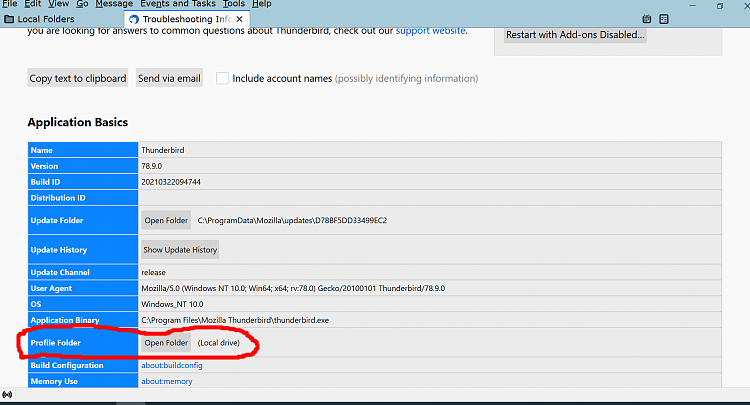Enable Include account names checkbox

click(222, 78)
